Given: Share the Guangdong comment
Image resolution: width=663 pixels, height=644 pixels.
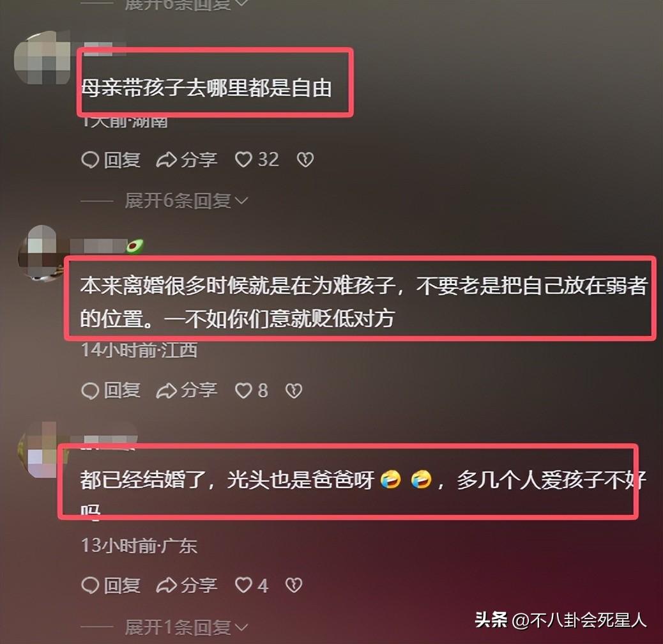Looking at the screenshot, I should 187,585.
